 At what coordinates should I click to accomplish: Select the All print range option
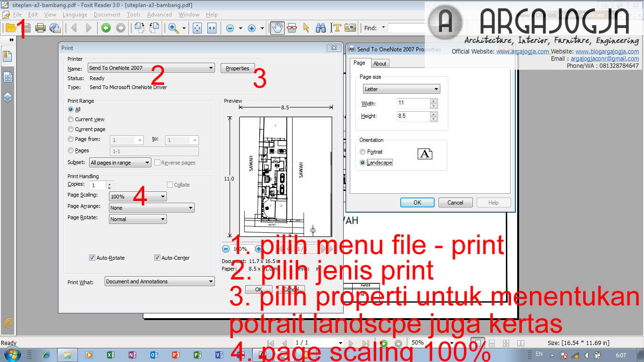(x=71, y=109)
